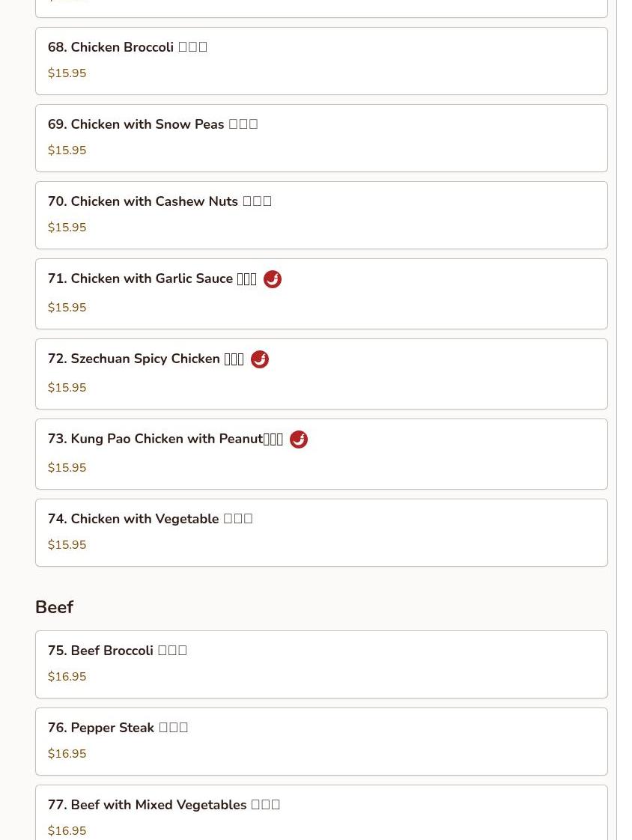Image resolution: width=632 pixels, height=840 pixels.
Task: Click the $15.95 price under Chicken Broccoli
Action: (x=67, y=73)
